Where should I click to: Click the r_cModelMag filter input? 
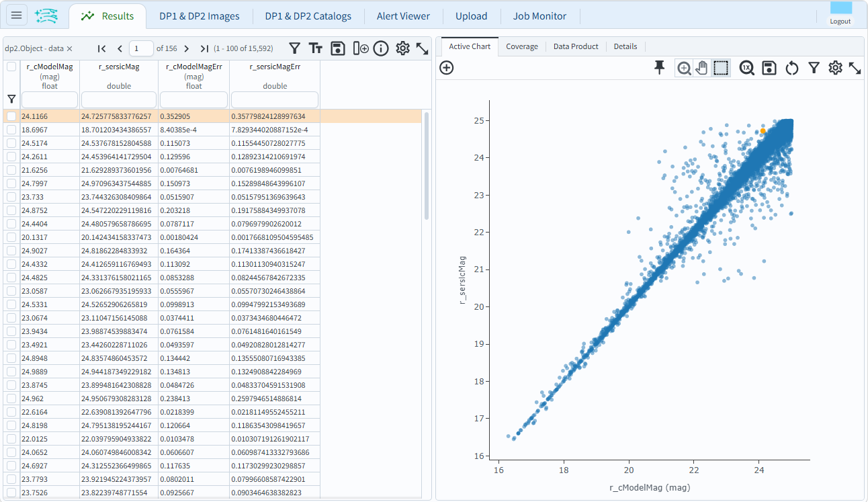click(x=50, y=99)
